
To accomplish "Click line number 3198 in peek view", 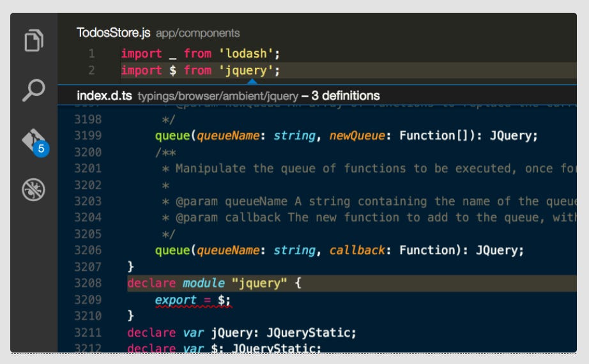I will 88,119.
